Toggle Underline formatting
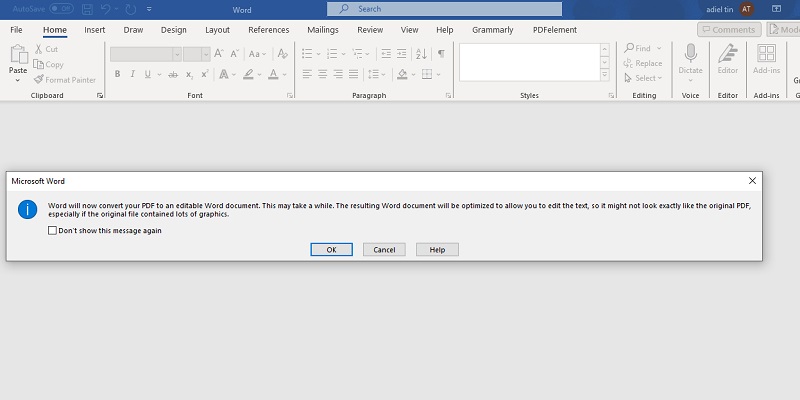 (x=147, y=74)
